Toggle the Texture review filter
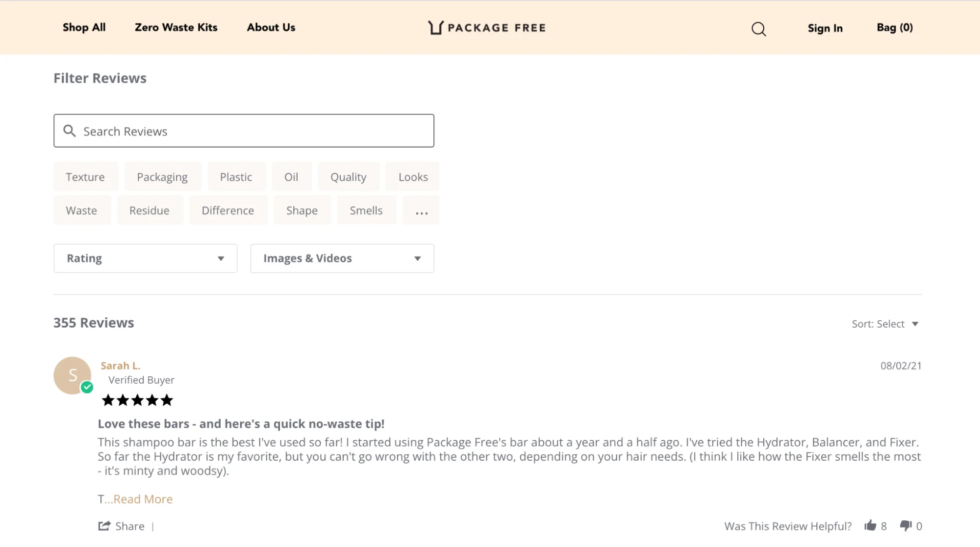Screen dimensions: 980x547 (86, 177)
